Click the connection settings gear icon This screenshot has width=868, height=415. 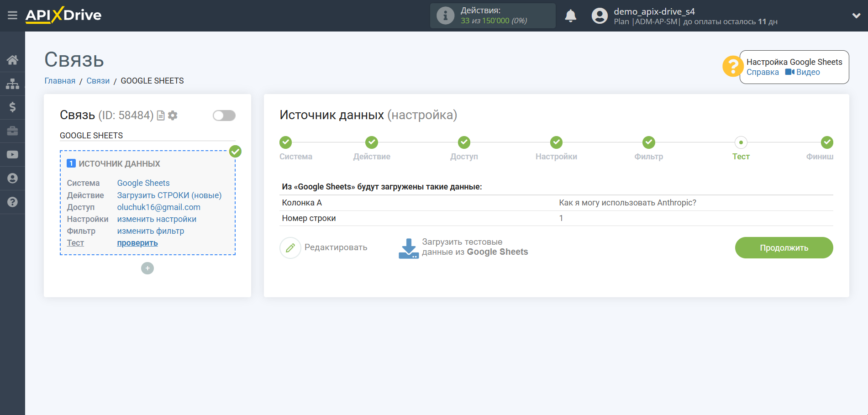173,116
